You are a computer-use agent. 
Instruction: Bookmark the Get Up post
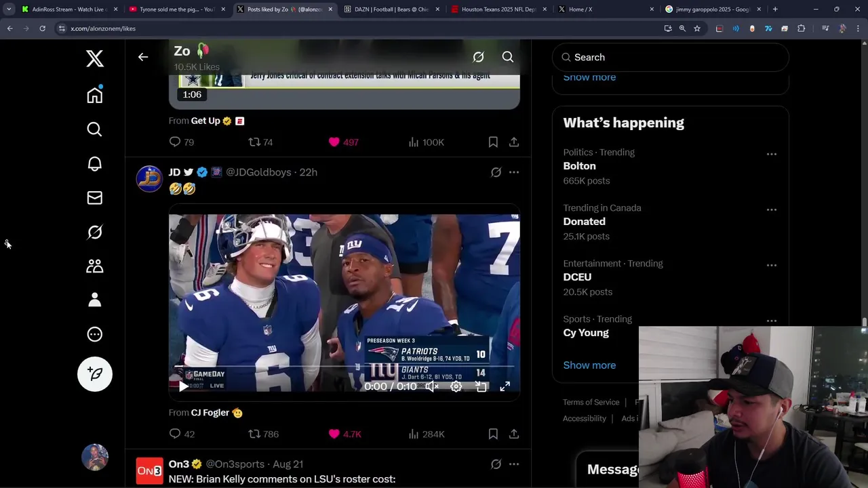pos(493,142)
